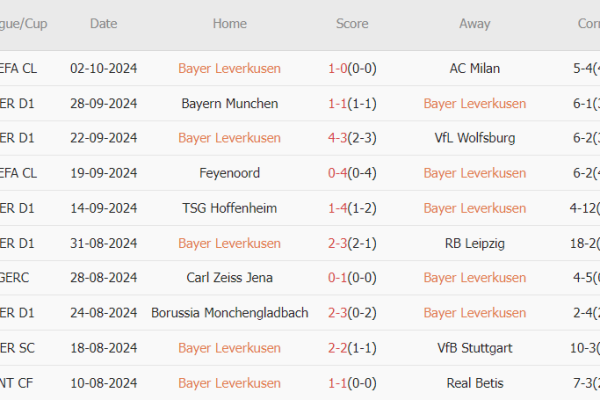This screenshot has height=400, width=600.
Task: Open the RB Leipzig team link
Action: [x=475, y=243]
